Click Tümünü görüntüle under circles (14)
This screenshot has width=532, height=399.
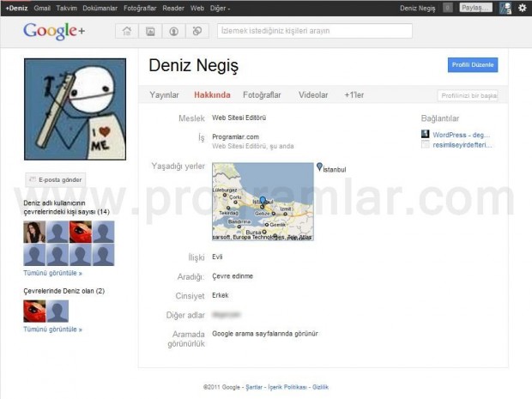52,273
